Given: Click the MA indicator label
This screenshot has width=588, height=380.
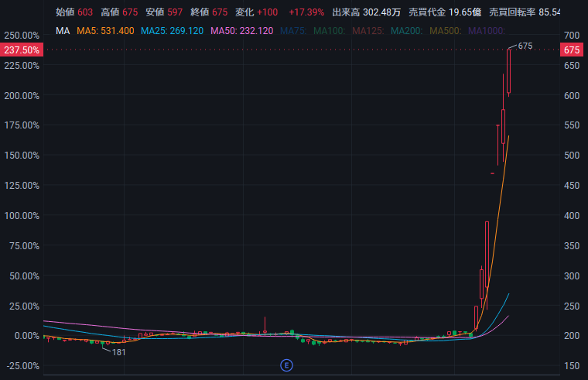Looking at the screenshot, I should 63,31.
